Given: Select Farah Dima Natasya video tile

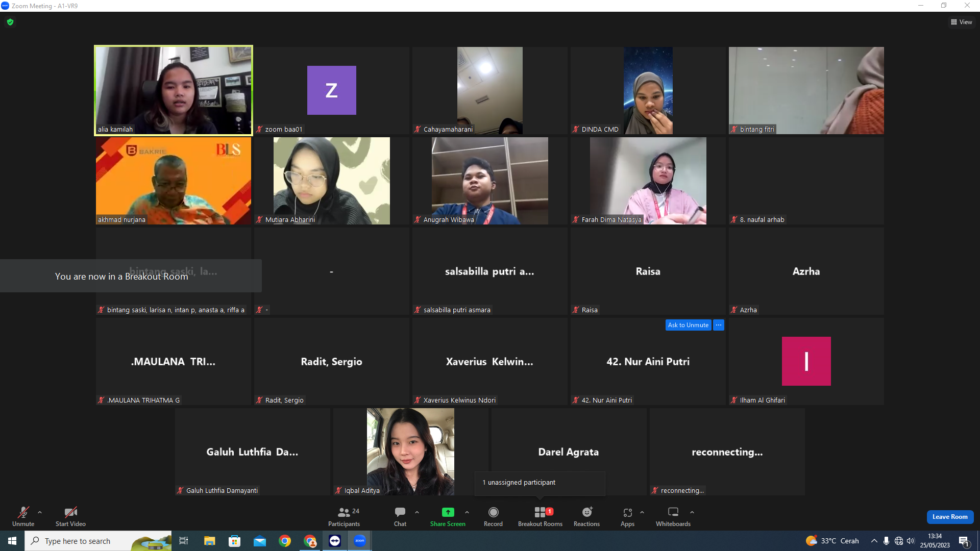Looking at the screenshot, I should [x=648, y=181].
